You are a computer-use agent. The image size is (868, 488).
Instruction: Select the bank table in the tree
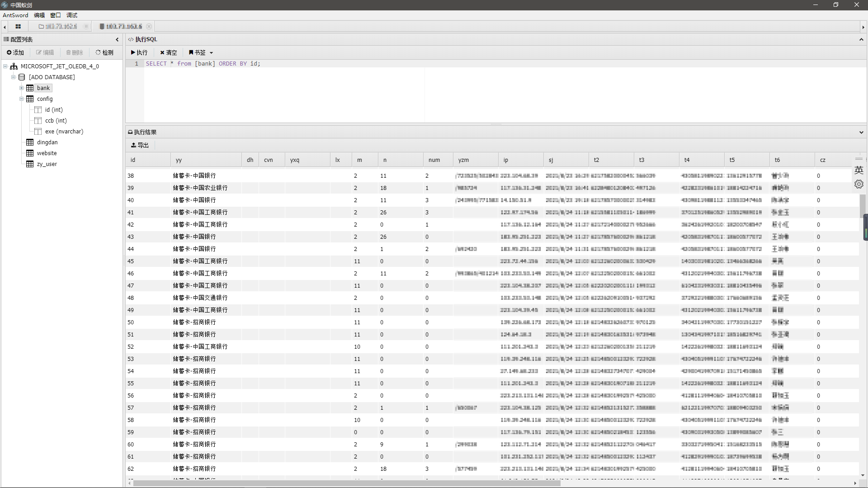[x=43, y=88]
